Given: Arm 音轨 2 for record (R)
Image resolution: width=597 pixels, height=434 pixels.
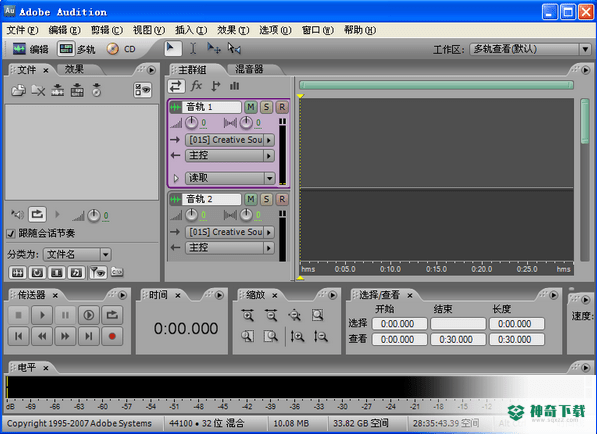Looking at the screenshot, I should 282,199.
